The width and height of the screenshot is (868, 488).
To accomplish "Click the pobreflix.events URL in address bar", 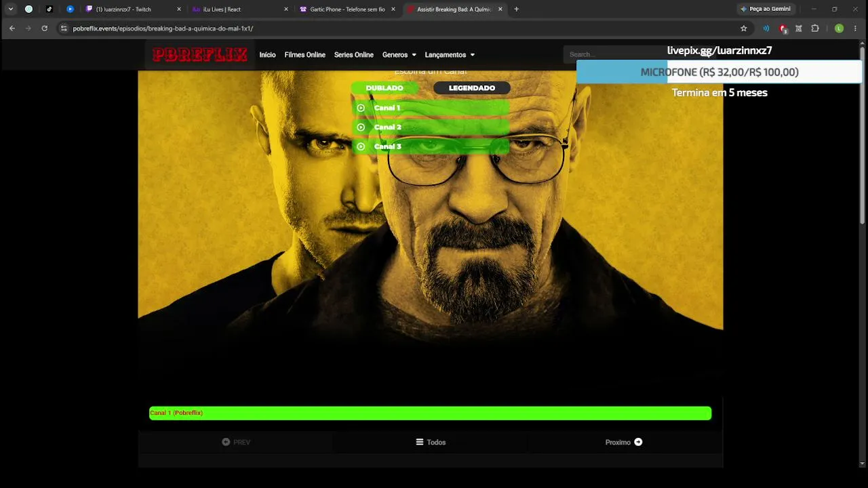I will [163, 28].
